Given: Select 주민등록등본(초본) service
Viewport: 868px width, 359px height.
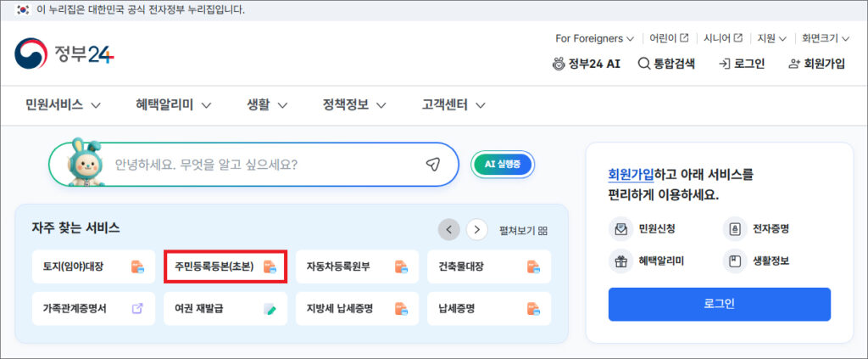Looking at the screenshot, I should pyautogui.click(x=224, y=266).
